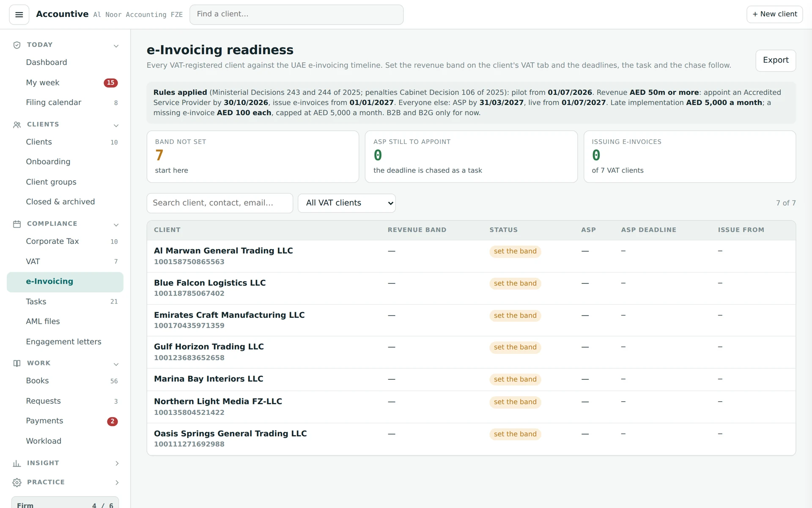Open Client groups

(x=65, y=182)
